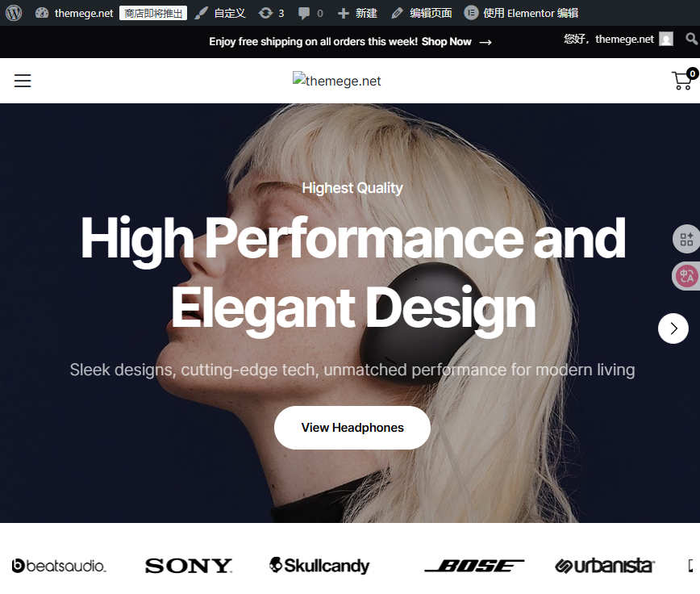This screenshot has width=700, height=594.
Task: Open the hamburger navigation menu
Action: (23, 81)
